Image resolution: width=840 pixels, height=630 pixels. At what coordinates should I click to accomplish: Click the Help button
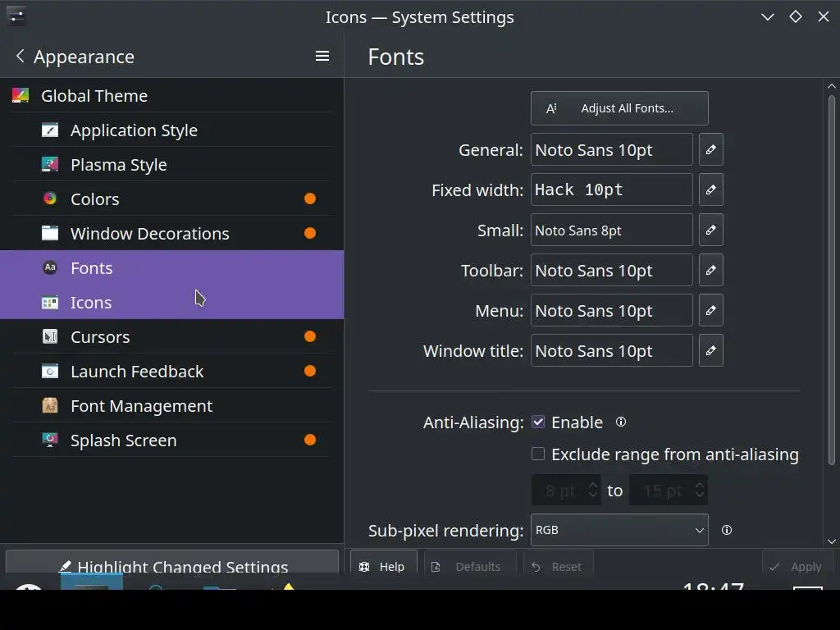(383, 566)
